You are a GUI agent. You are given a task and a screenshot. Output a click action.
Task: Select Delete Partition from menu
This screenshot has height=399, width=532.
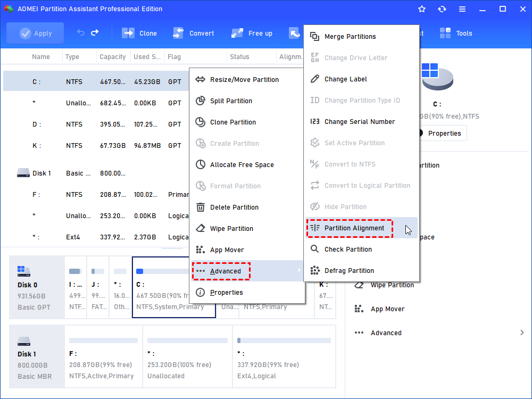pyautogui.click(x=247, y=207)
